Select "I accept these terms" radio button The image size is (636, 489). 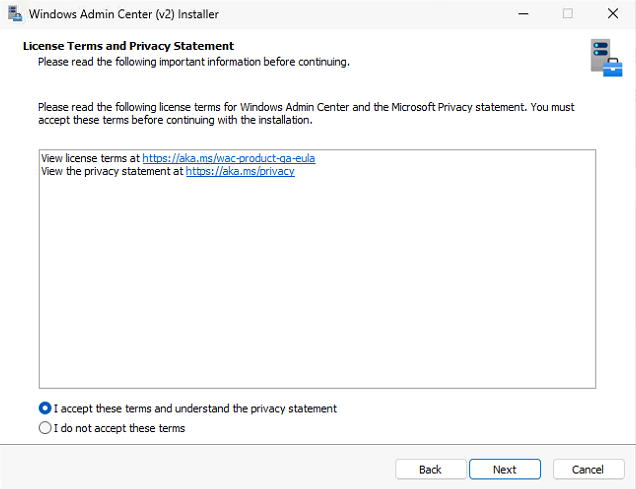(45, 408)
